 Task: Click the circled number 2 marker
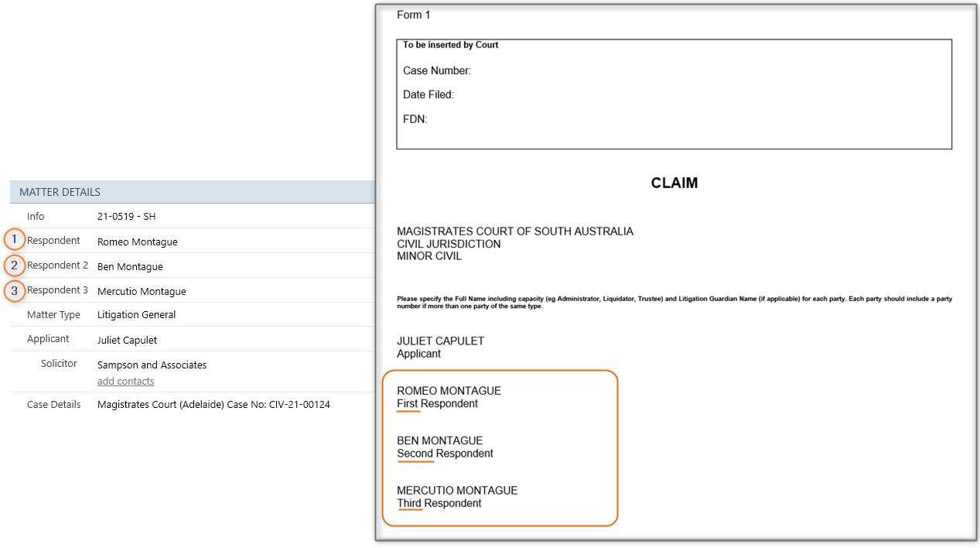14,265
